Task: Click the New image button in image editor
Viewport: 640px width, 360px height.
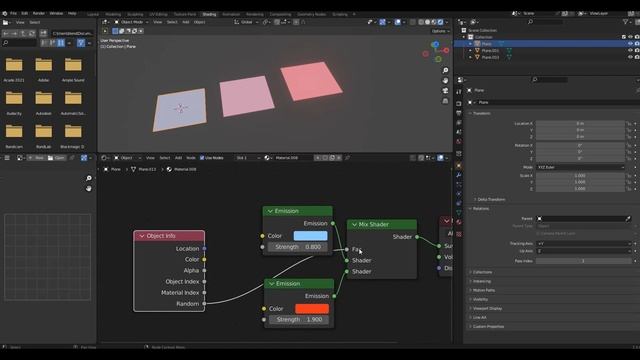Action: pyautogui.click(x=36, y=158)
